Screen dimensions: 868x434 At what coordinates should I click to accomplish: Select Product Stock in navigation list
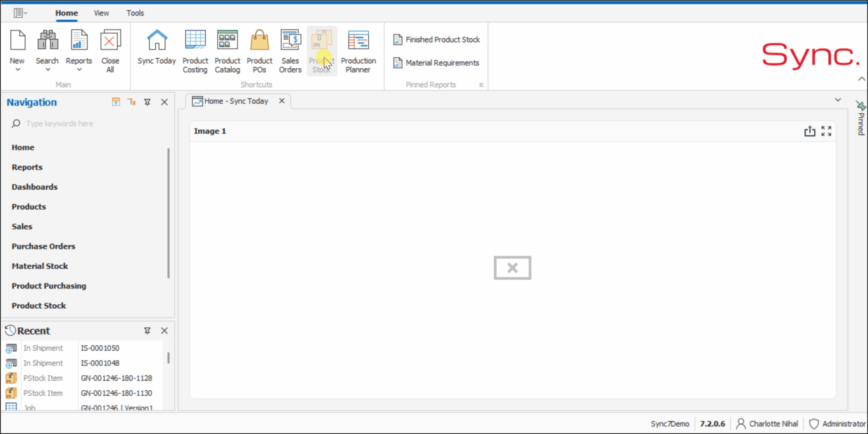point(39,306)
